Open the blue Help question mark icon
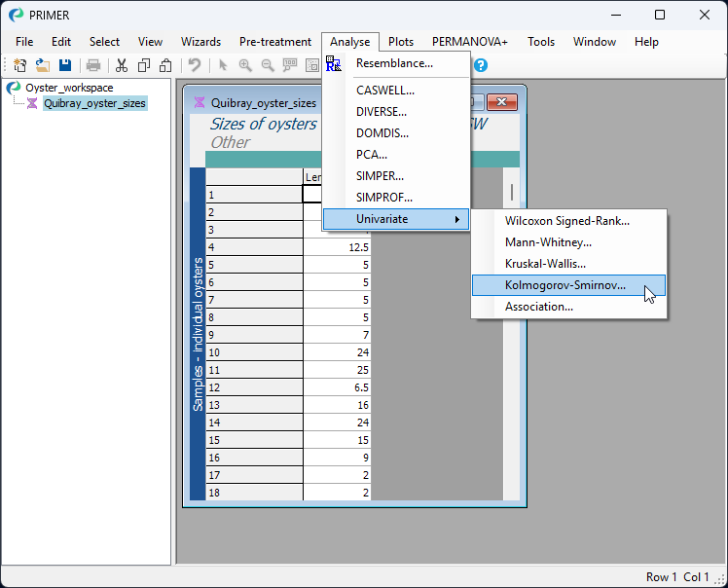728x588 pixels. tap(480, 65)
